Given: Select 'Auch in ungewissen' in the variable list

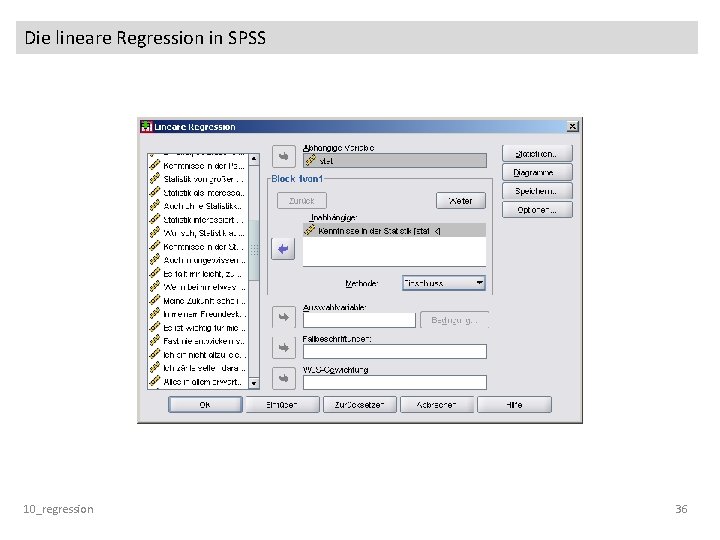Looking at the screenshot, I should click(198, 260).
